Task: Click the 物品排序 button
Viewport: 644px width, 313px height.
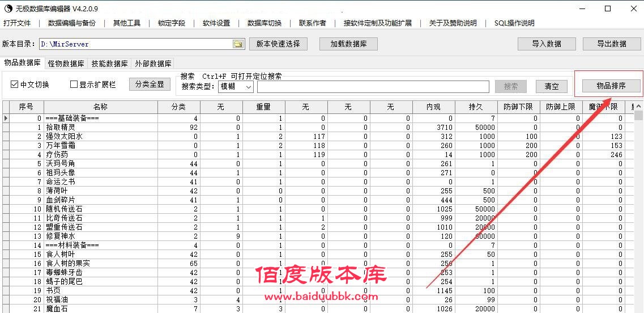Action: pyautogui.click(x=611, y=86)
